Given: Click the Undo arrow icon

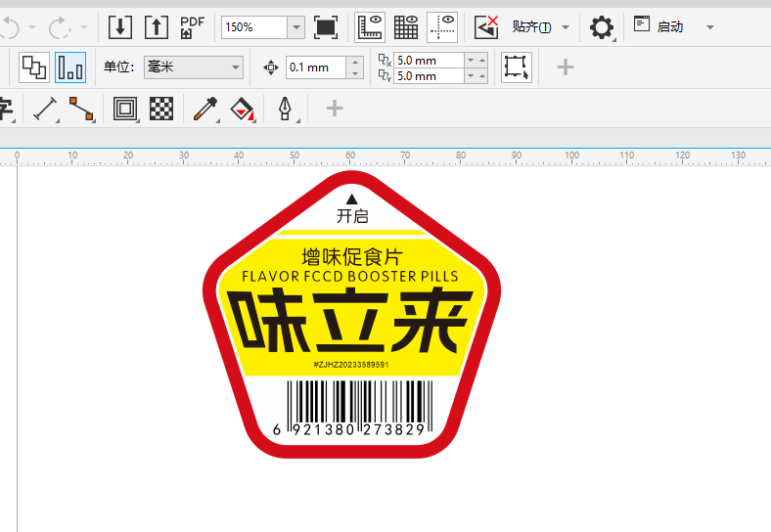Looking at the screenshot, I should [x=10, y=27].
